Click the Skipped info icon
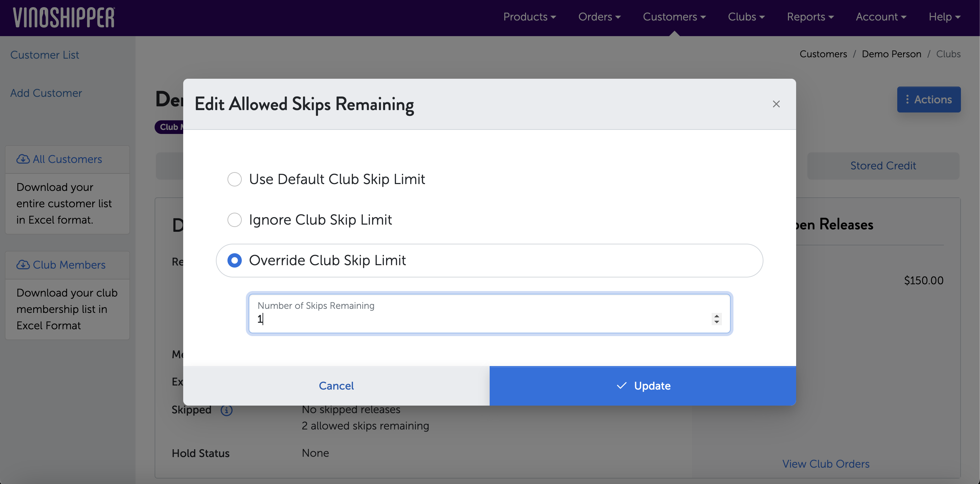Viewport: 980px width, 484px height. 226,410
